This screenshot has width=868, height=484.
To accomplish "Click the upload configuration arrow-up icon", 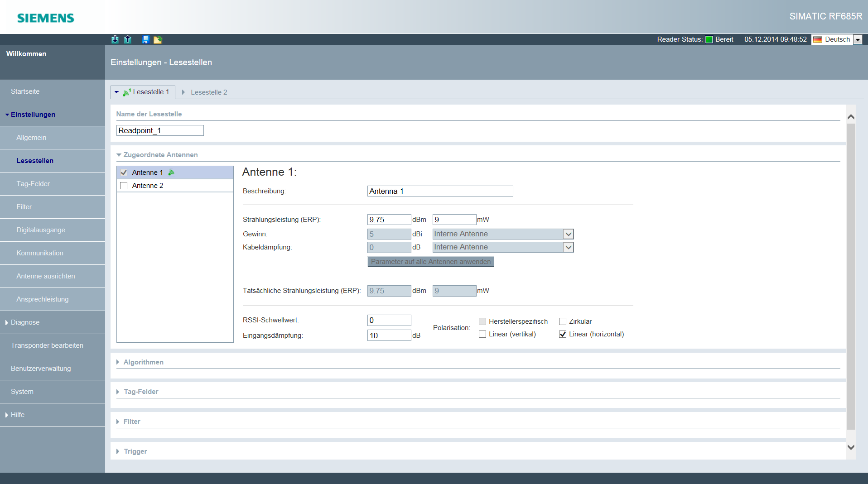I will pos(128,39).
